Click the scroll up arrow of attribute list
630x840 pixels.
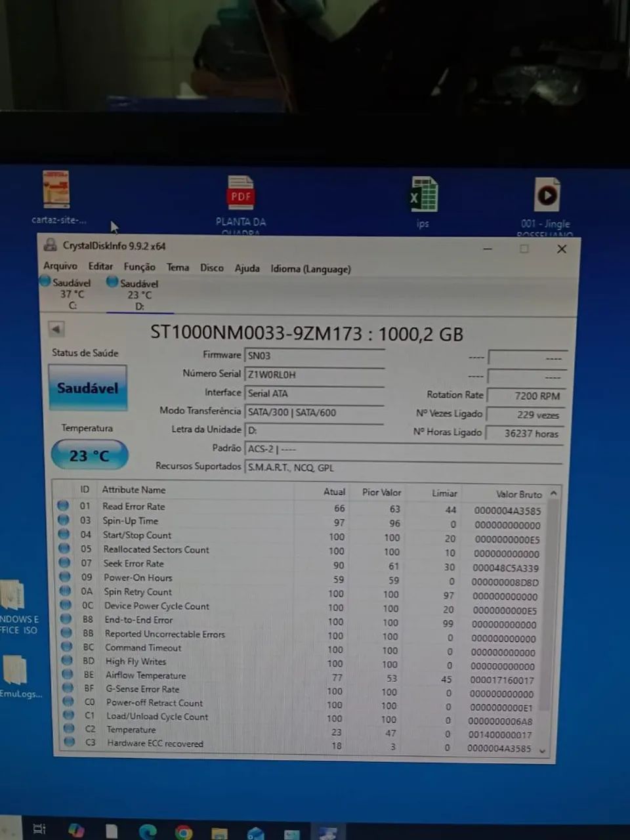554,493
